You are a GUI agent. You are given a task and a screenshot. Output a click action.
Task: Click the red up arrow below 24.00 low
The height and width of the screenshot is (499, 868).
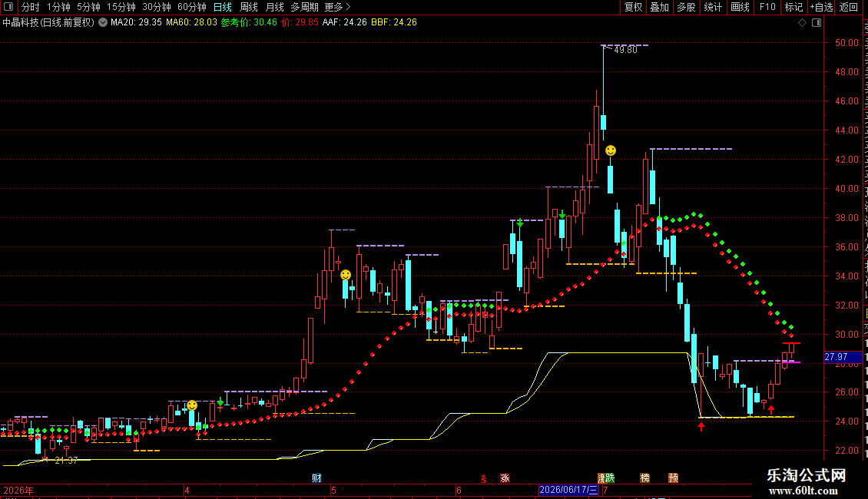pos(701,426)
